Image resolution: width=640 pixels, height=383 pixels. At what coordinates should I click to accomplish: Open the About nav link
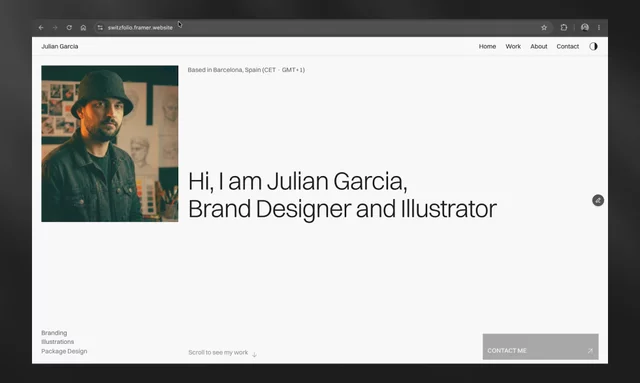click(x=539, y=47)
